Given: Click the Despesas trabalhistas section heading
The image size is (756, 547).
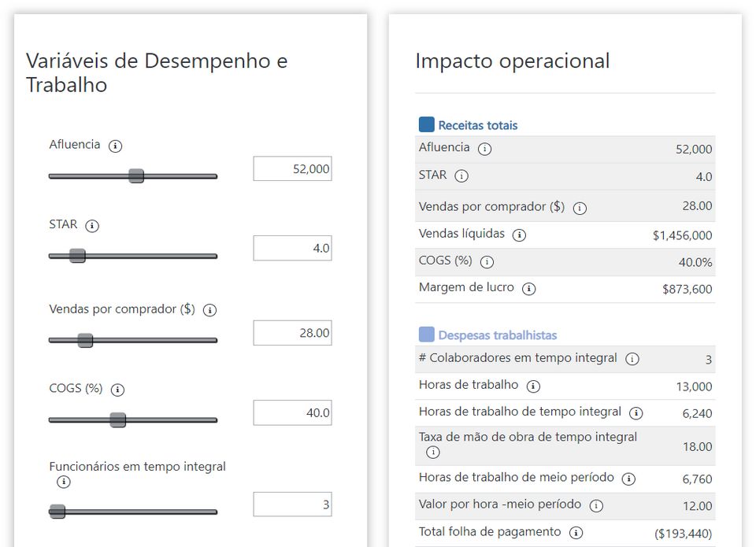Looking at the screenshot, I should point(497,335).
